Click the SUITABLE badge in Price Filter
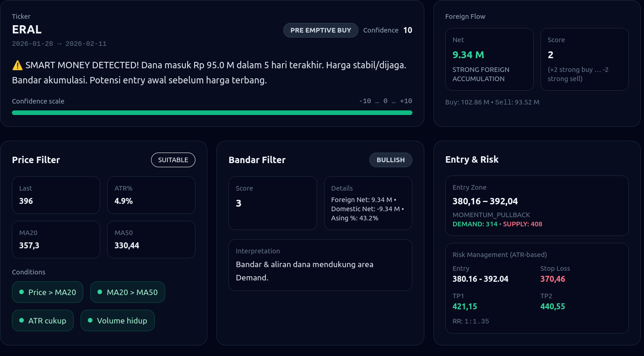Screen dimensions: 644x356 pyautogui.click(x=173, y=160)
